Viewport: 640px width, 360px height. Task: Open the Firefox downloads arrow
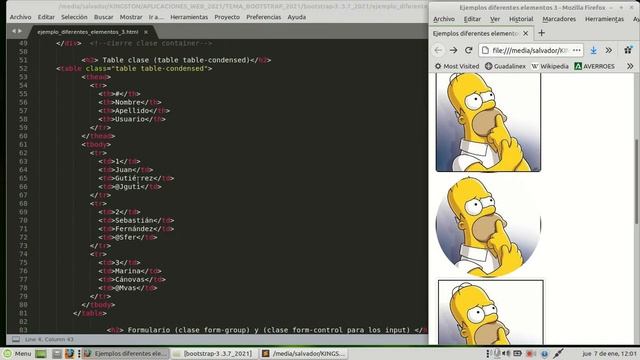coord(593,50)
